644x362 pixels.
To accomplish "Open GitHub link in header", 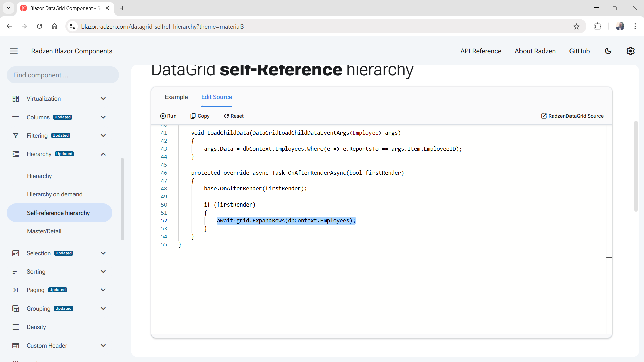I will point(579,51).
